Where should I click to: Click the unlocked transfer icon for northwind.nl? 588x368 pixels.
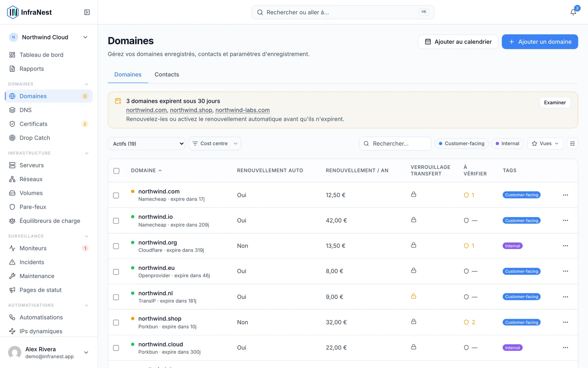click(x=413, y=296)
